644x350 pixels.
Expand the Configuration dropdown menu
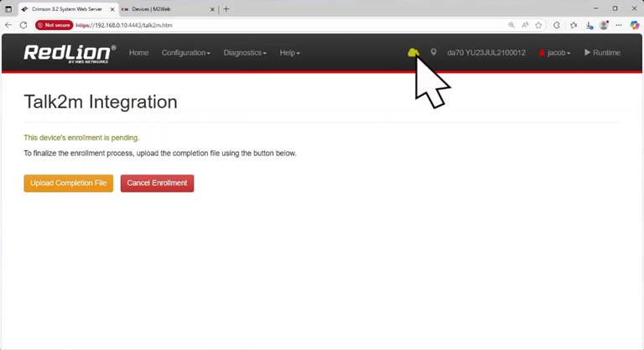pyautogui.click(x=185, y=53)
